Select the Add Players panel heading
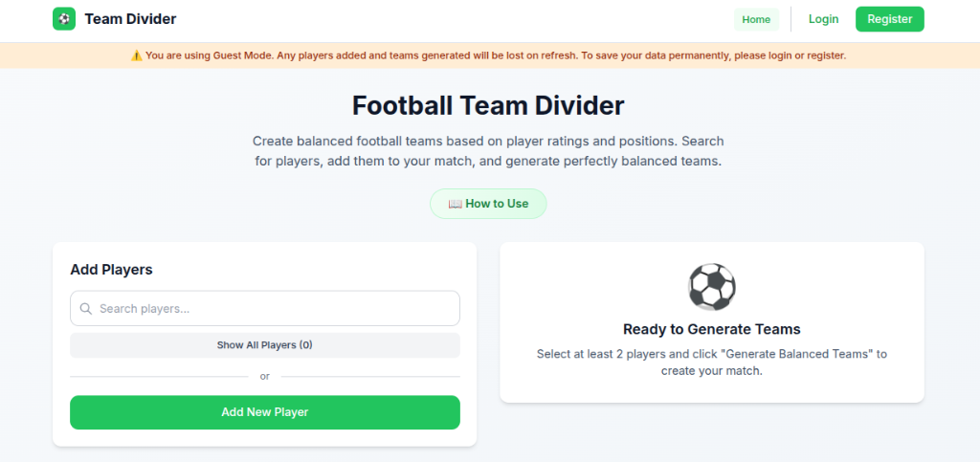This screenshot has height=462, width=980. tap(111, 270)
